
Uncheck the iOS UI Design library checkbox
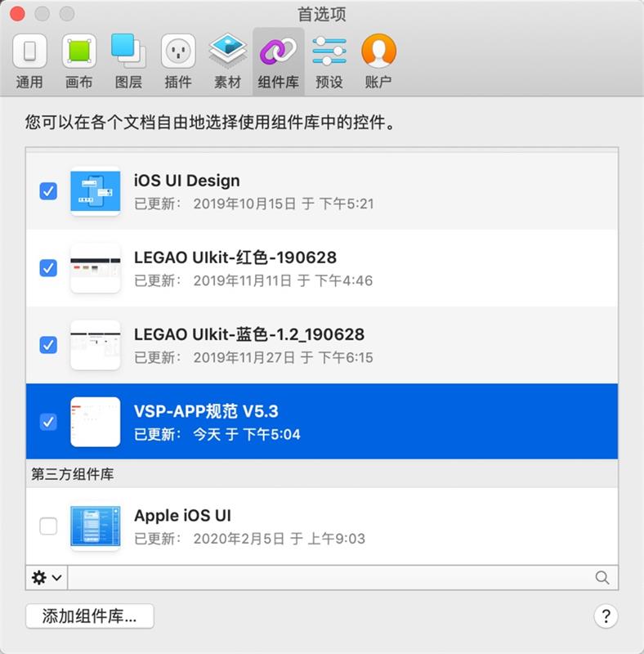(48, 191)
